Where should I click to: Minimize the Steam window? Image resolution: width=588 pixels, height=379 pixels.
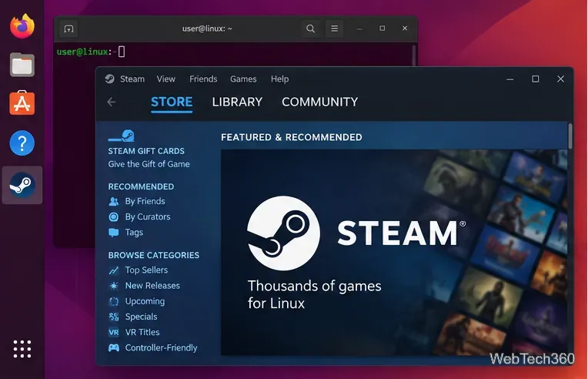pos(510,79)
